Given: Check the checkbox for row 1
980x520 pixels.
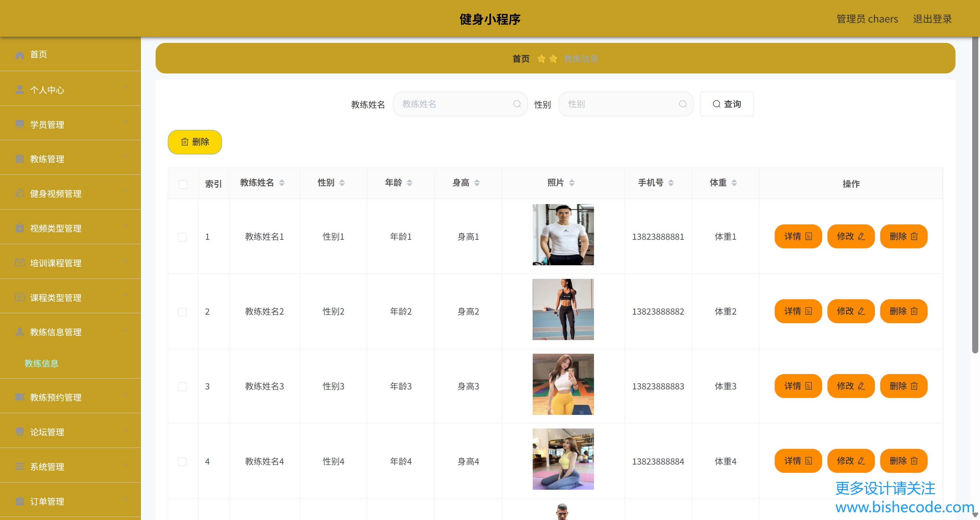Looking at the screenshot, I should point(182,237).
